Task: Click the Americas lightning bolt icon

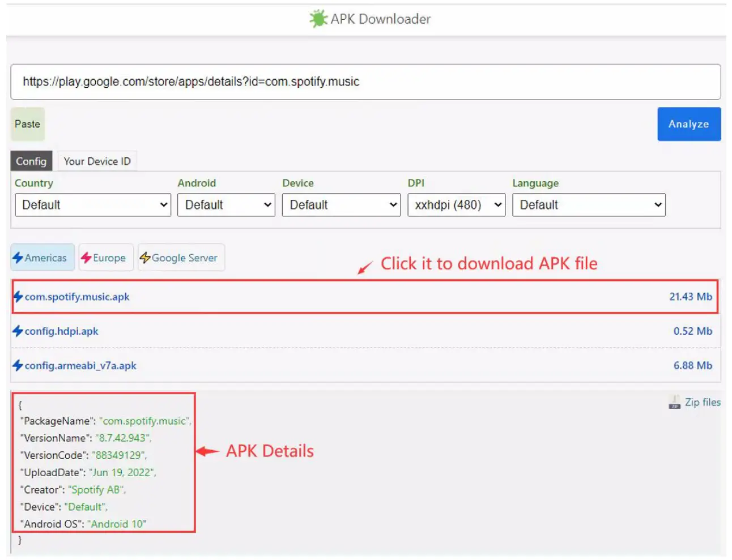Action: [18, 258]
